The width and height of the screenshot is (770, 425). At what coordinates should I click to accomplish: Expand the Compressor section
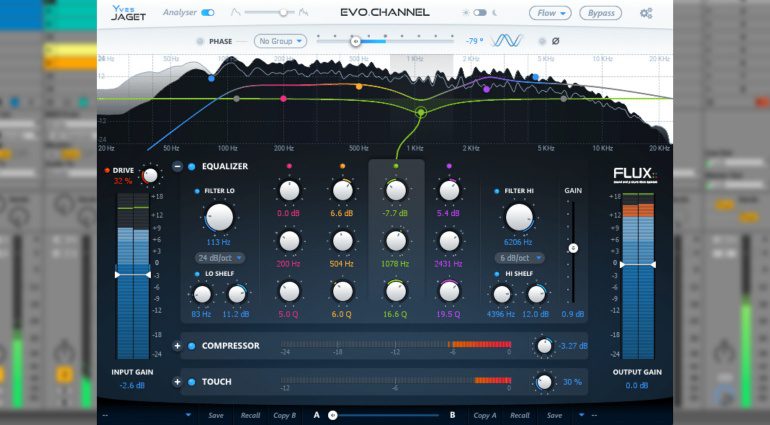click(x=177, y=346)
